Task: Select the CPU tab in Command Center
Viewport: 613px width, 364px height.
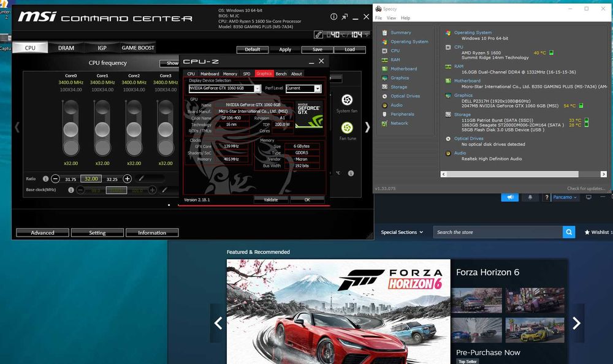Action: tap(30, 48)
